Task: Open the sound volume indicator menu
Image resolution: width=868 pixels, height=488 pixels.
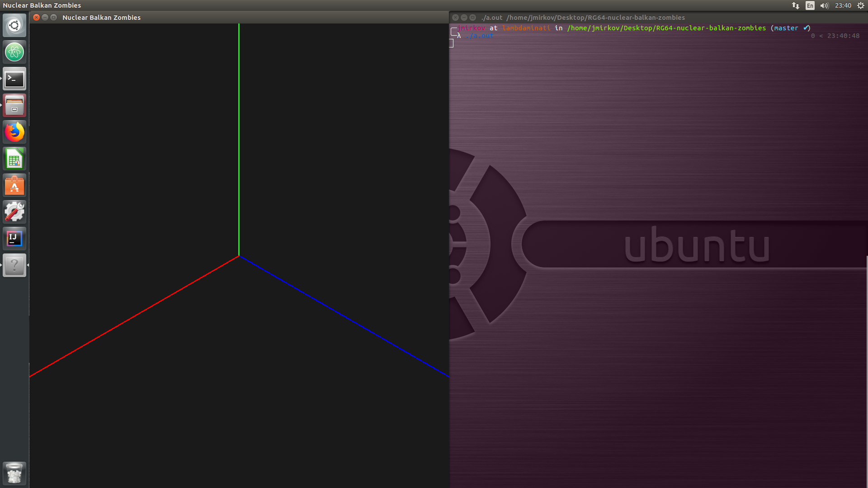Action: 824,5
